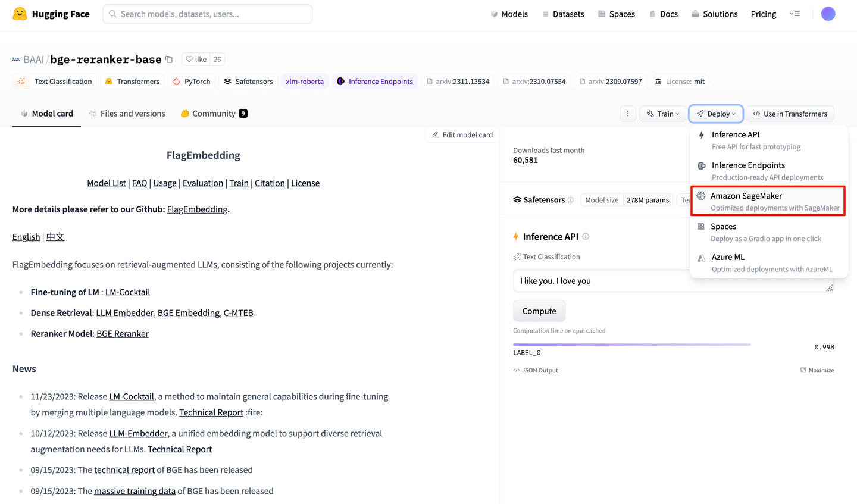Open the BGE Embedding link
Viewport: 857px width, 504px height.
click(x=189, y=313)
